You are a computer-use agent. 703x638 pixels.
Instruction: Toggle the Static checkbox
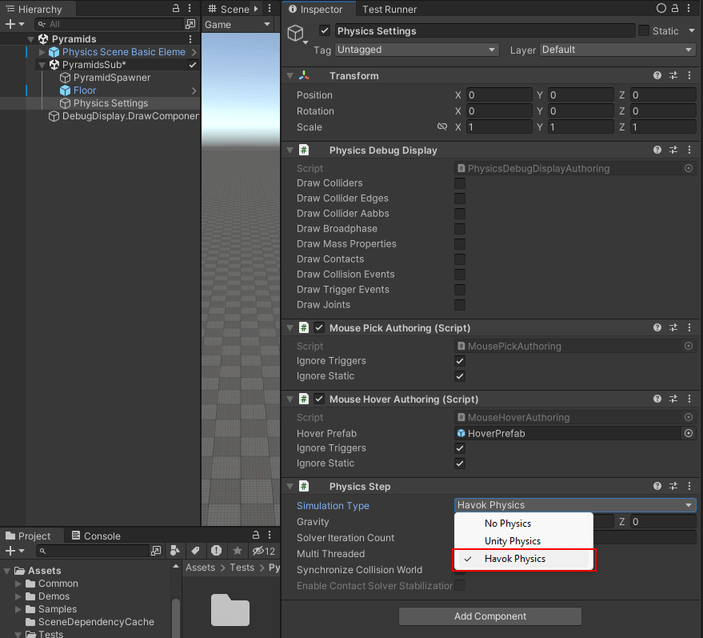tap(644, 31)
